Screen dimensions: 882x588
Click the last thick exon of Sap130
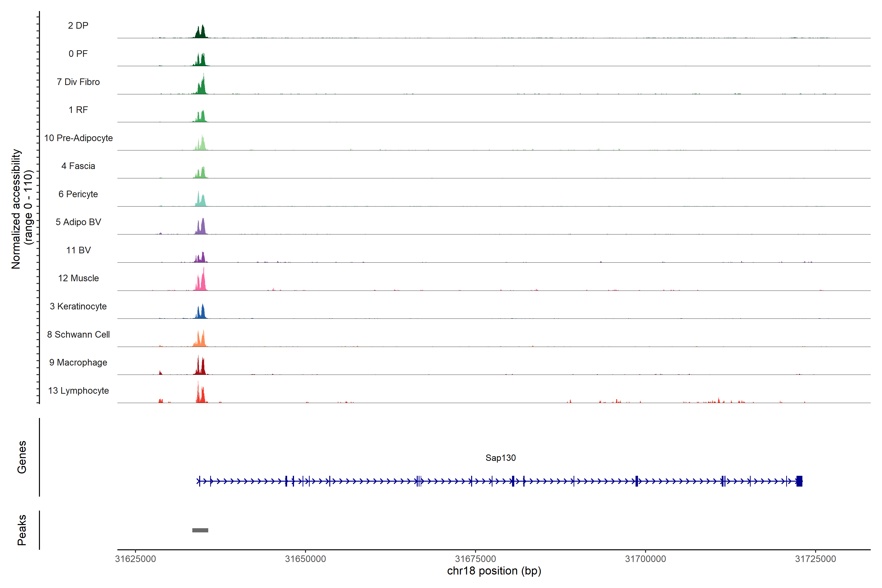799,481
